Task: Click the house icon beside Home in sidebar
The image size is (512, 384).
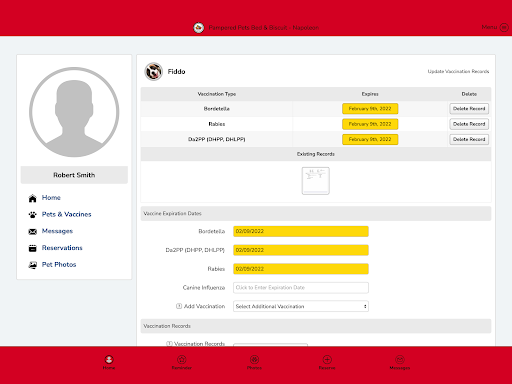Action: click(32, 198)
